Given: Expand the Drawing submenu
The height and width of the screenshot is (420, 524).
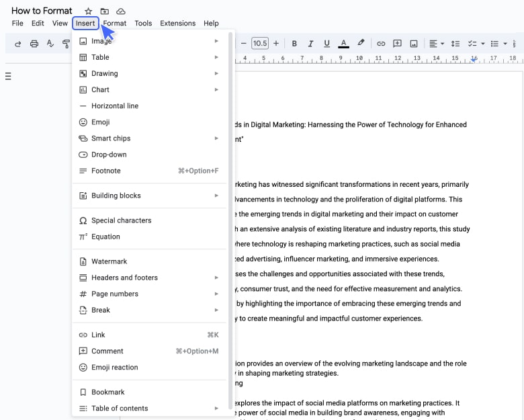Looking at the screenshot, I should 149,73.
